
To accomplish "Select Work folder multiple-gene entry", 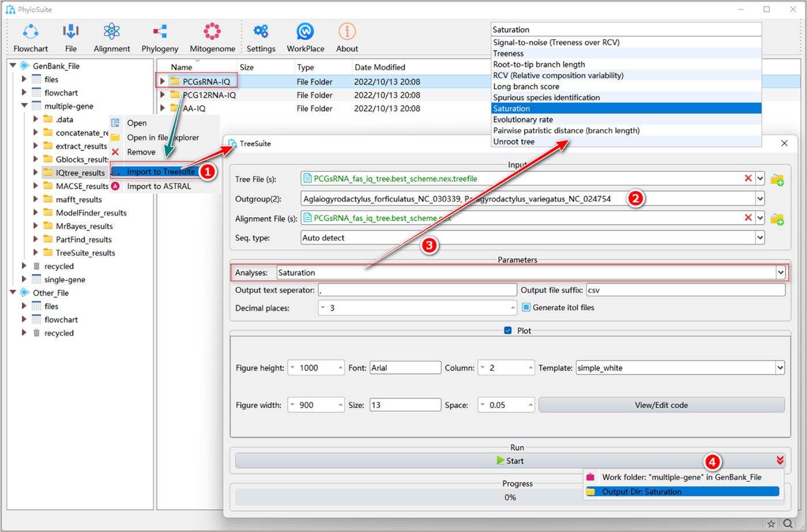I will coord(682,477).
